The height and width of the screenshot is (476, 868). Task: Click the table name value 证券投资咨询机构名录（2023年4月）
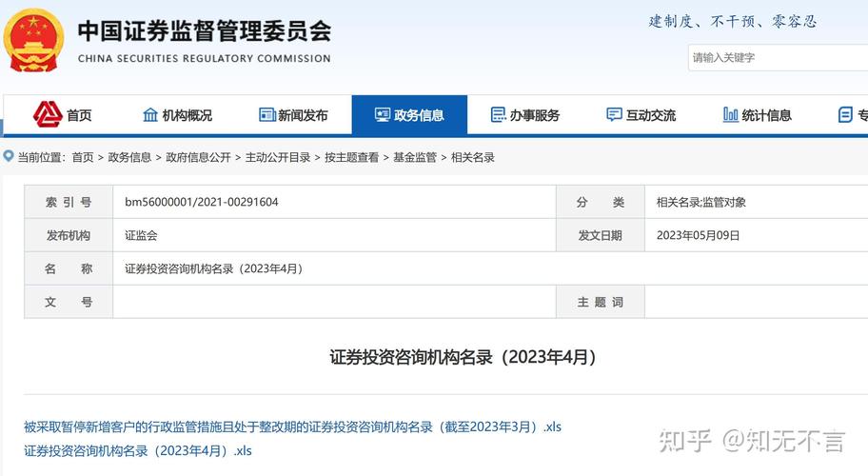point(214,268)
